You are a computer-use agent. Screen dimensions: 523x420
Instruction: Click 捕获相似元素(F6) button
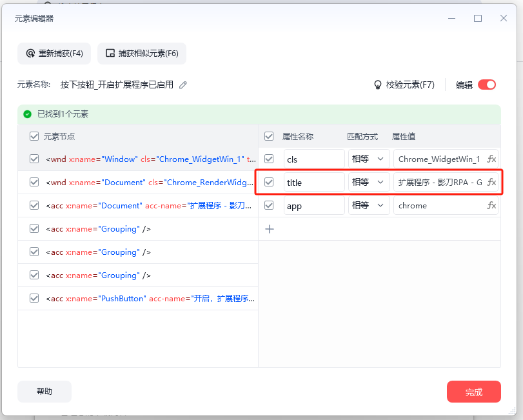tap(142, 54)
